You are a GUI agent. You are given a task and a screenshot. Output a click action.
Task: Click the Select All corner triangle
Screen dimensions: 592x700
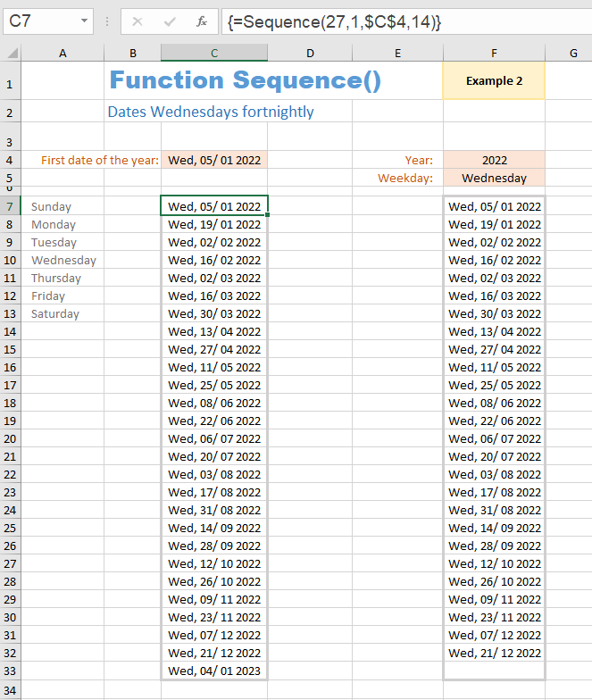(x=13, y=54)
